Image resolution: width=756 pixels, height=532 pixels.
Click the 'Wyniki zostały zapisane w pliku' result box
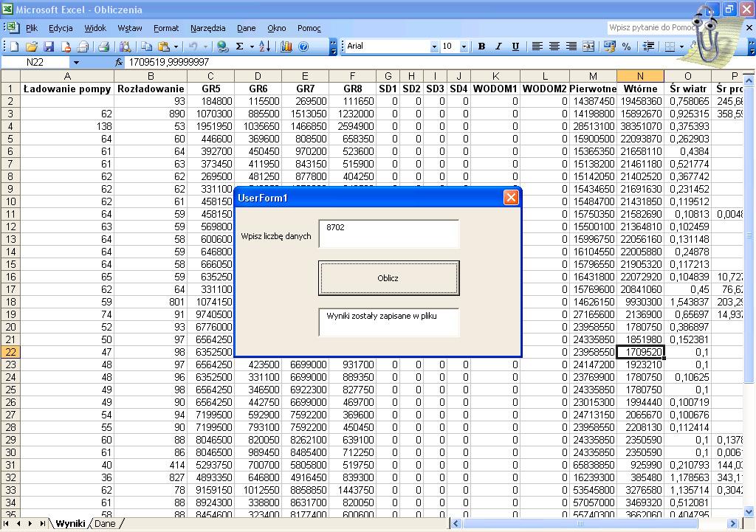(388, 322)
